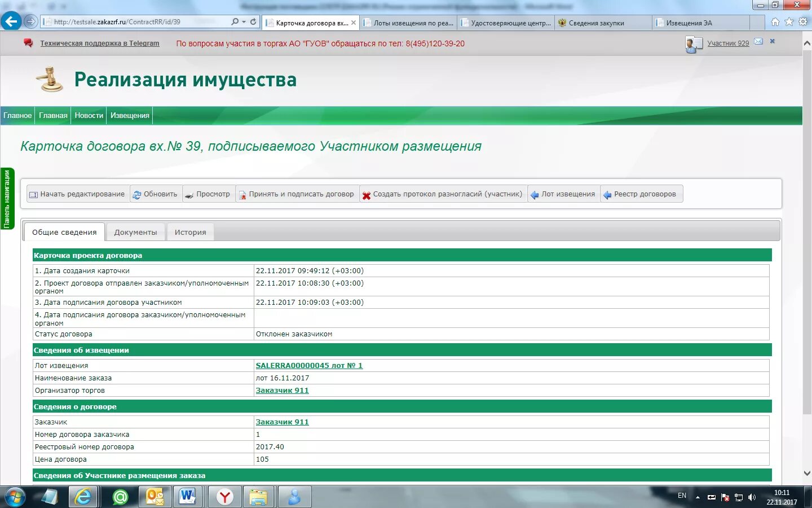Click the browser forward arrow button
Screen dimensions: 812x508
31,22
